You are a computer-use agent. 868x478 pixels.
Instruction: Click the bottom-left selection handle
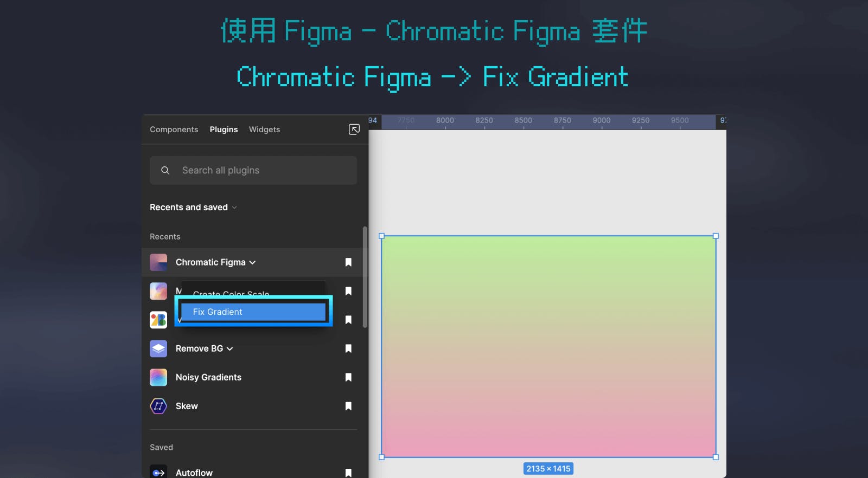tap(381, 457)
